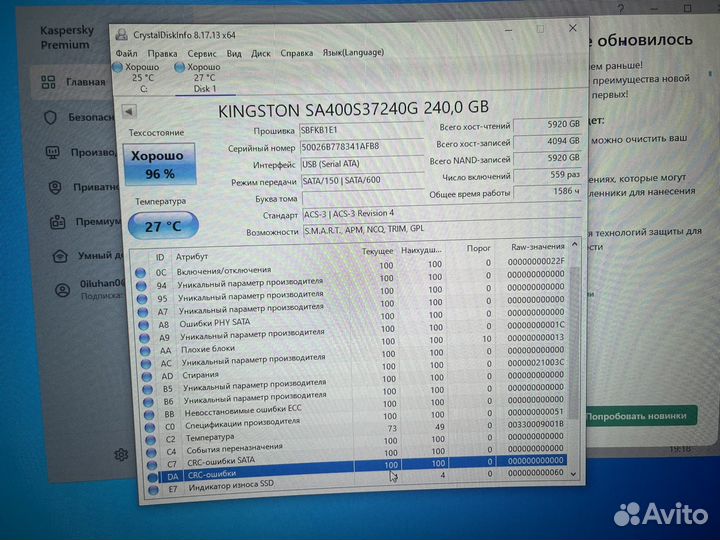This screenshot has width=720, height=540.
Task: Click the status icon of row E7
Action: pos(153,489)
